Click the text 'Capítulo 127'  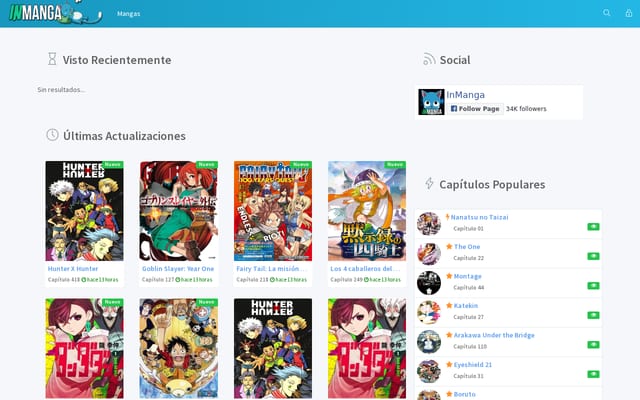click(158, 280)
